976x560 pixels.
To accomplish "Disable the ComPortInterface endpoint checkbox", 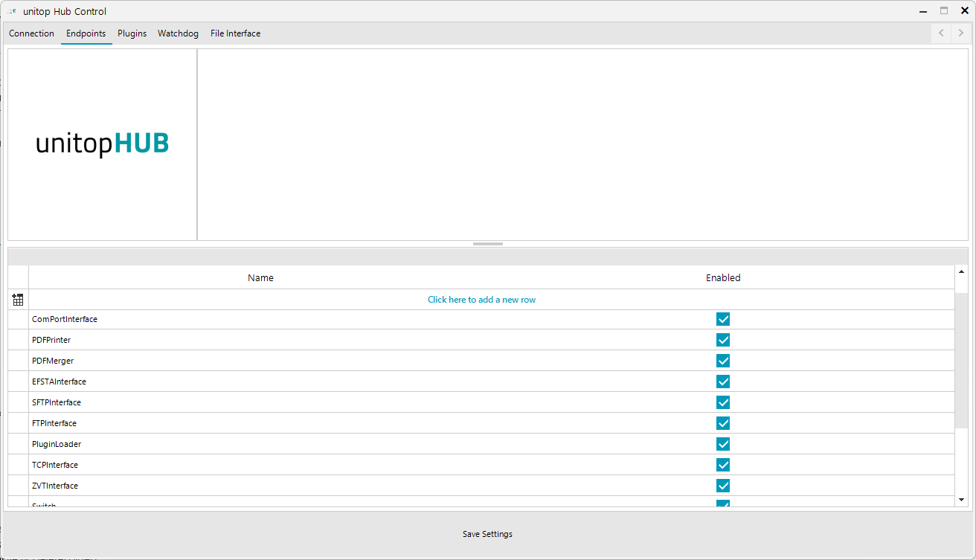I will [723, 318].
